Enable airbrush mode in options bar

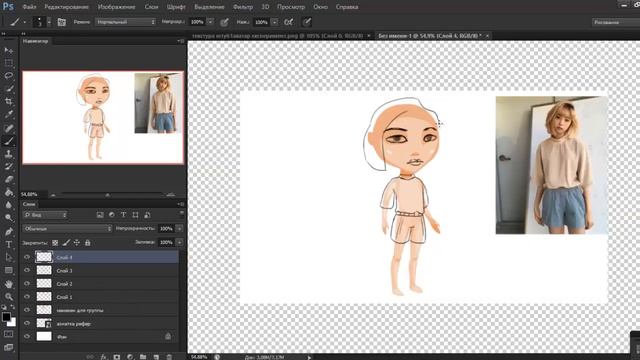(x=289, y=22)
